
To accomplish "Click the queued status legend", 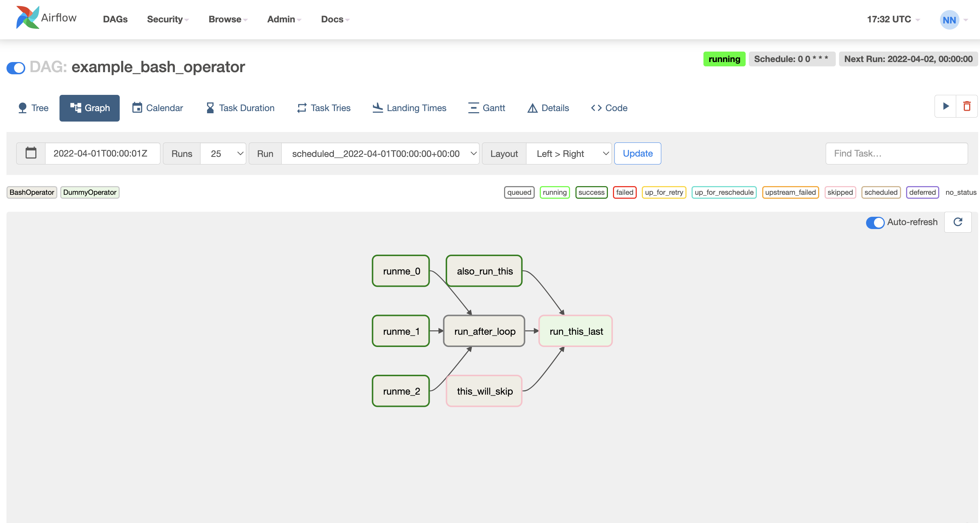I will [519, 192].
